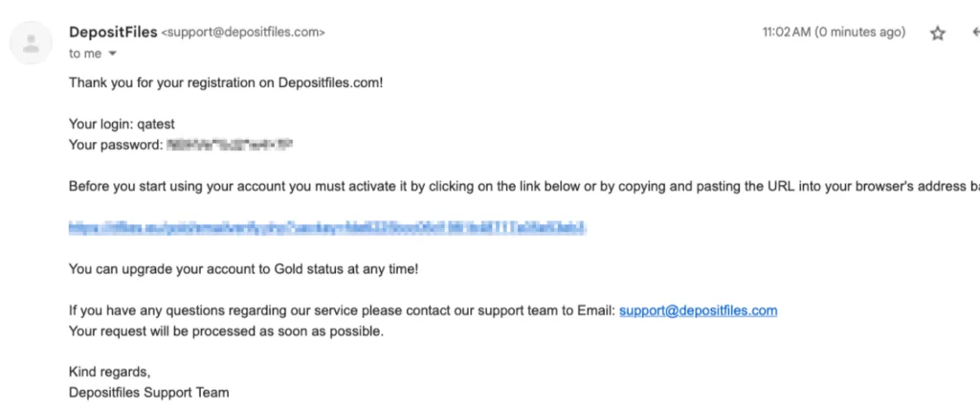Click the sender address in angle brackets

[243, 33]
